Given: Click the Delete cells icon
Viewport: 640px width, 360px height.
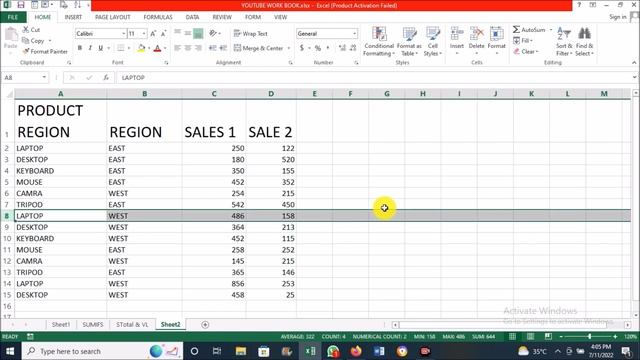Looking at the screenshot, I should (x=476, y=33).
